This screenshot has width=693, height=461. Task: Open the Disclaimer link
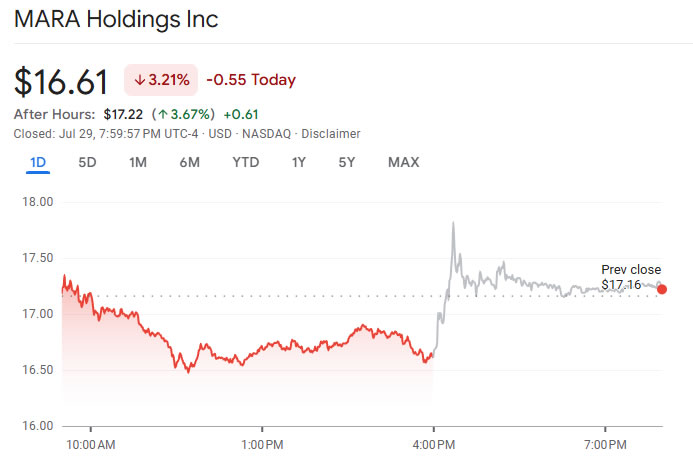[x=331, y=134]
